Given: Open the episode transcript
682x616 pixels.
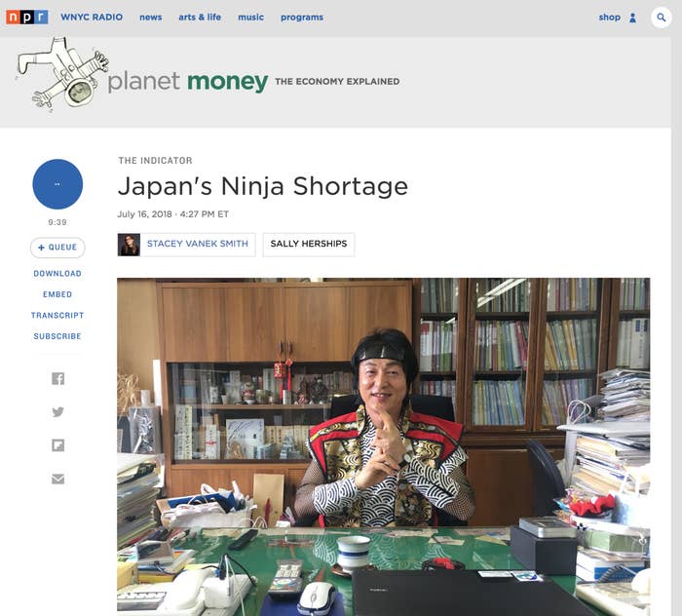Looking at the screenshot, I should click(57, 316).
